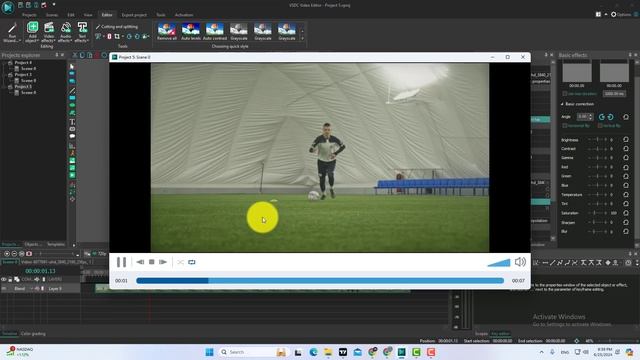Screen dimensions: 640x360
Task: Click the split scissors icon in preview
Action: click(180, 262)
